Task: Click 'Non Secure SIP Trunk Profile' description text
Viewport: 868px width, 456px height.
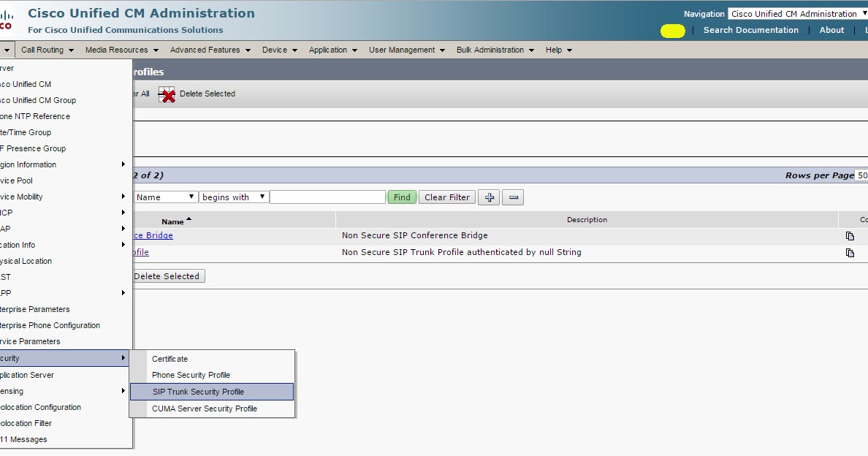Action: click(461, 252)
